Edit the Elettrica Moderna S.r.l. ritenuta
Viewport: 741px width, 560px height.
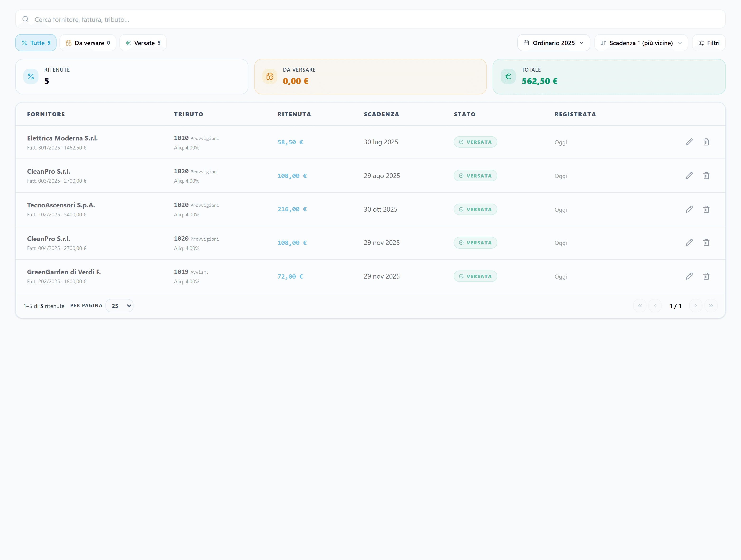click(689, 142)
